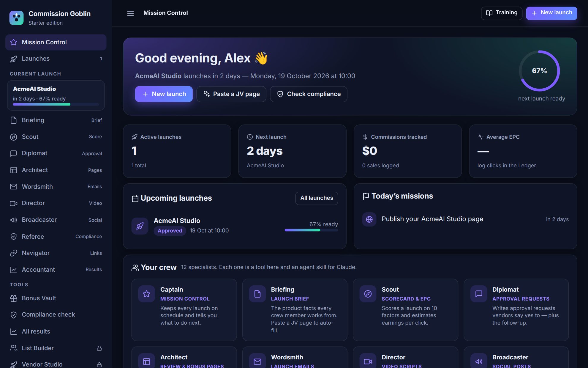Click the globe icon in Today's missions
The image size is (588, 368).
(x=369, y=219)
